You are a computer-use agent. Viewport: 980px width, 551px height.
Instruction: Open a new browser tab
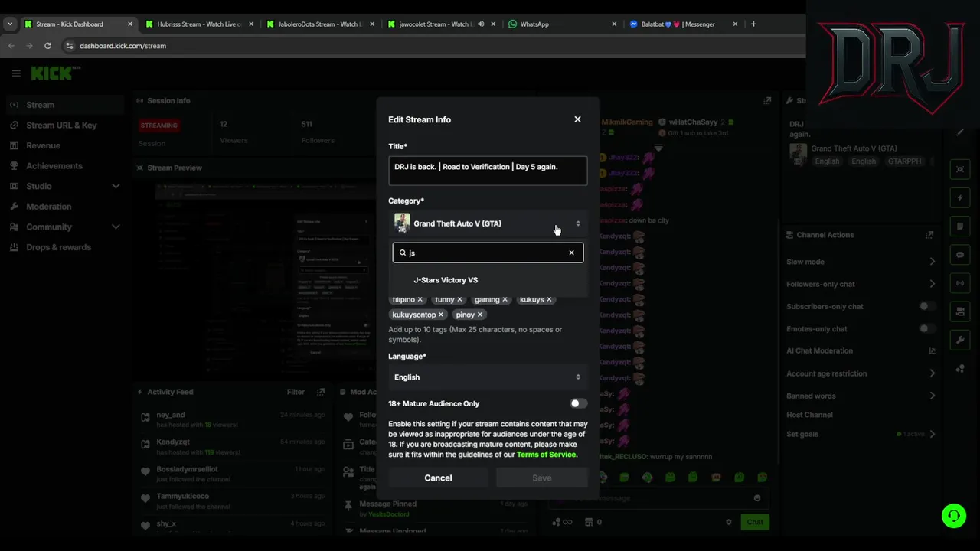pos(753,24)
